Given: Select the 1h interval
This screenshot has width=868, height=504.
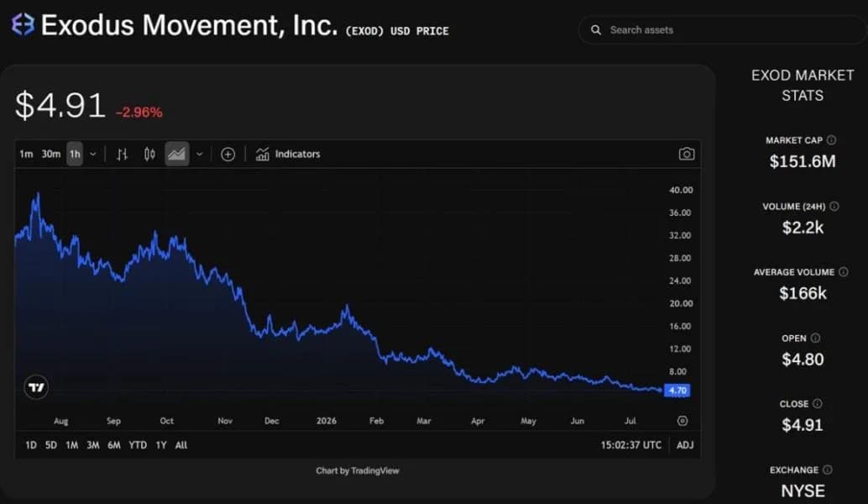Looking at the screenshot, I should [x=75, y=154].
